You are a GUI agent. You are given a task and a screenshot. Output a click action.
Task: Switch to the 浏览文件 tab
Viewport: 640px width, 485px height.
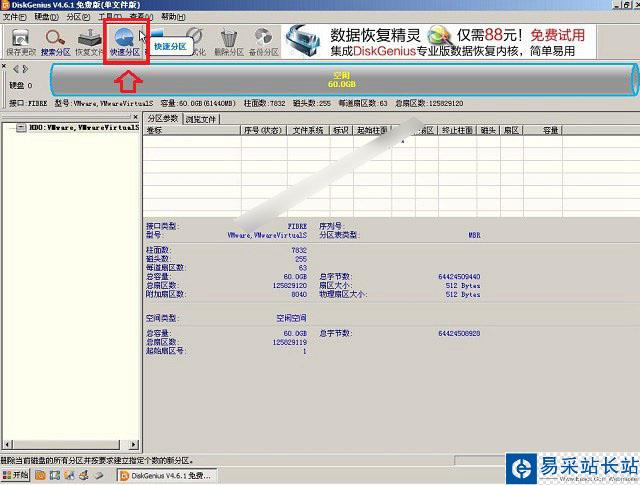200,119
